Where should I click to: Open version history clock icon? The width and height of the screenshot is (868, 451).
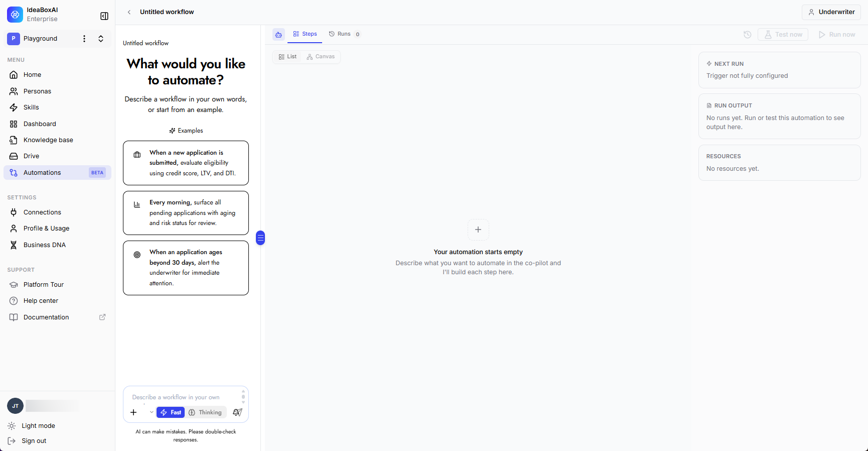tap(748, 35)
